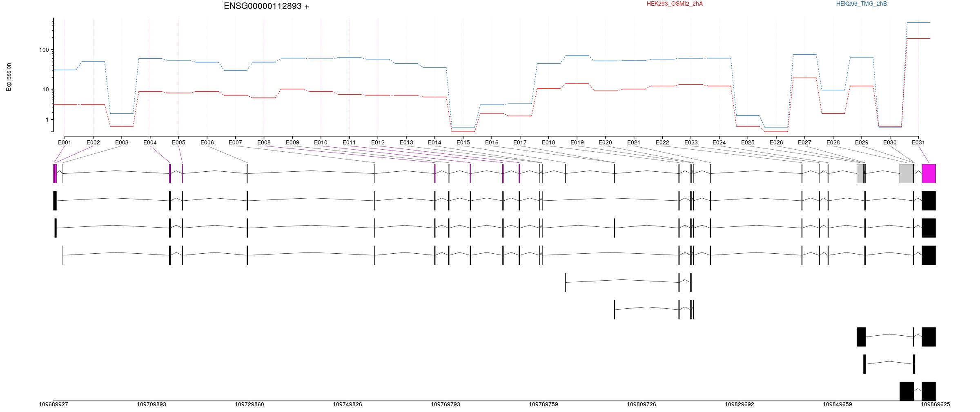Viewport: 980px width, 412px height.
Task: Click the black last exon of the first transcript
Action: coord(929,201)
